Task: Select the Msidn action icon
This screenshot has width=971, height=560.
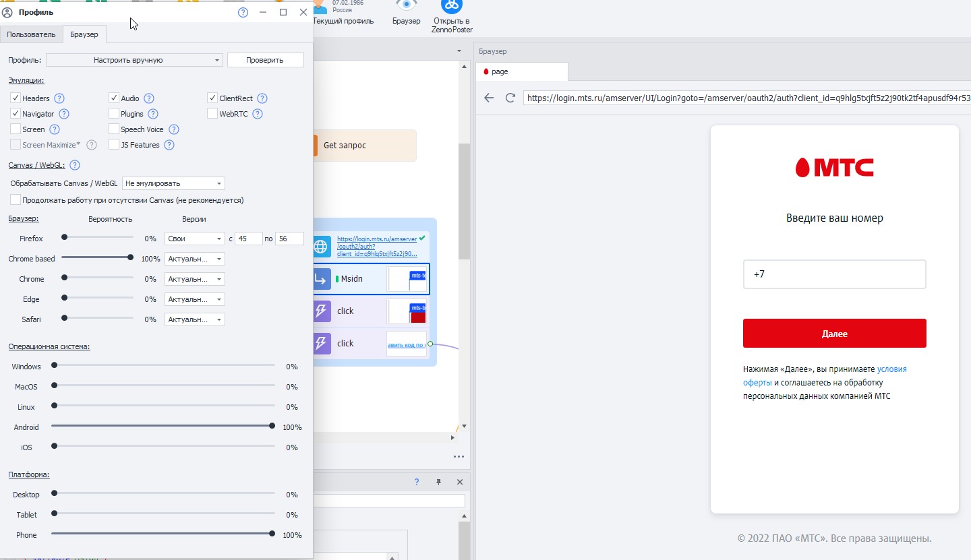Action: [x=322, y=279]
